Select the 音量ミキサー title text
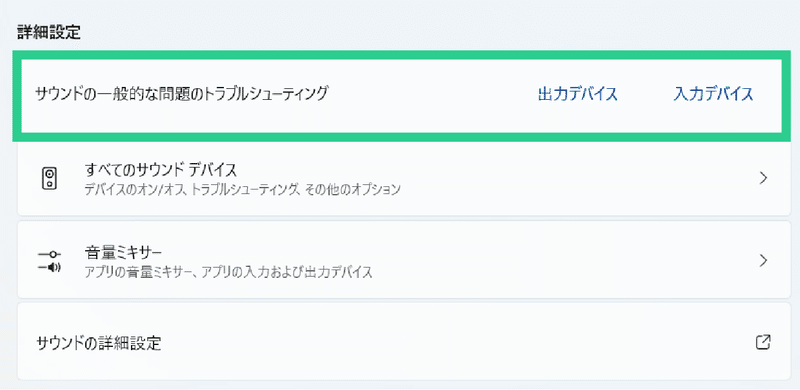The height and width of the screenshot is (390, 800). point(123,252)
